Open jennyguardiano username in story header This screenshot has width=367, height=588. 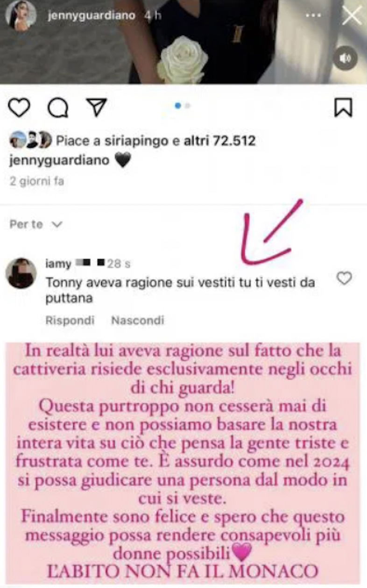tap(92, 15)
